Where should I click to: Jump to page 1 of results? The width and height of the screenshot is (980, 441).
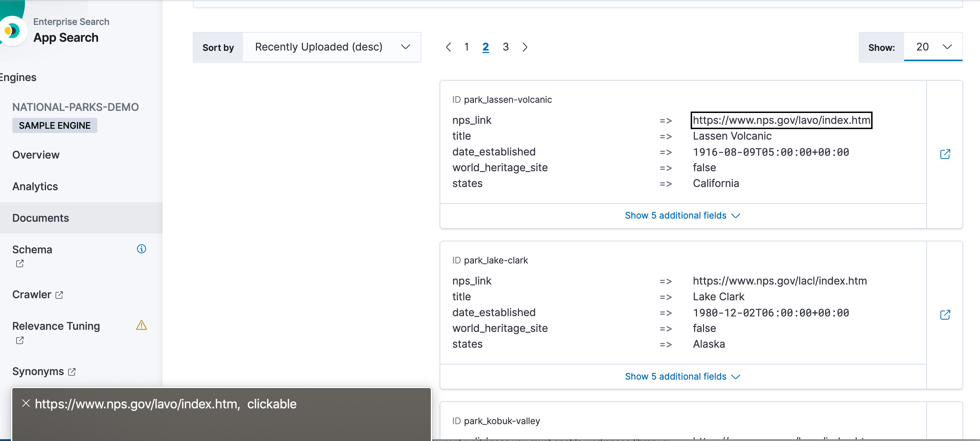coord(466,47)
